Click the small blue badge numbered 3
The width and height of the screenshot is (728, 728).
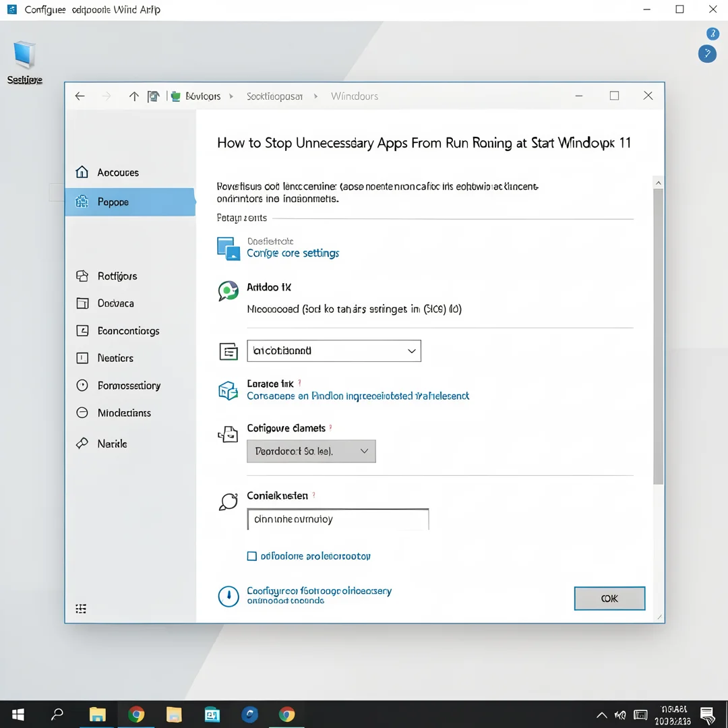(712, 34)
